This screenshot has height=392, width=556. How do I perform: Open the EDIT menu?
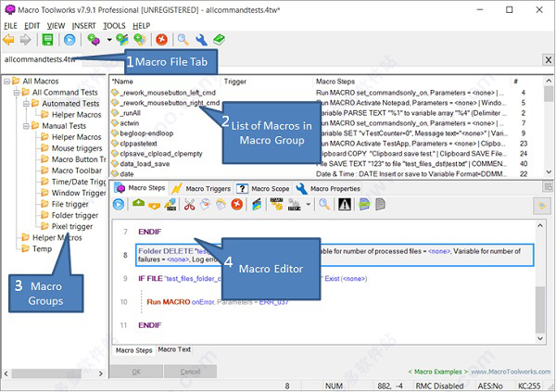coord(32,26)
